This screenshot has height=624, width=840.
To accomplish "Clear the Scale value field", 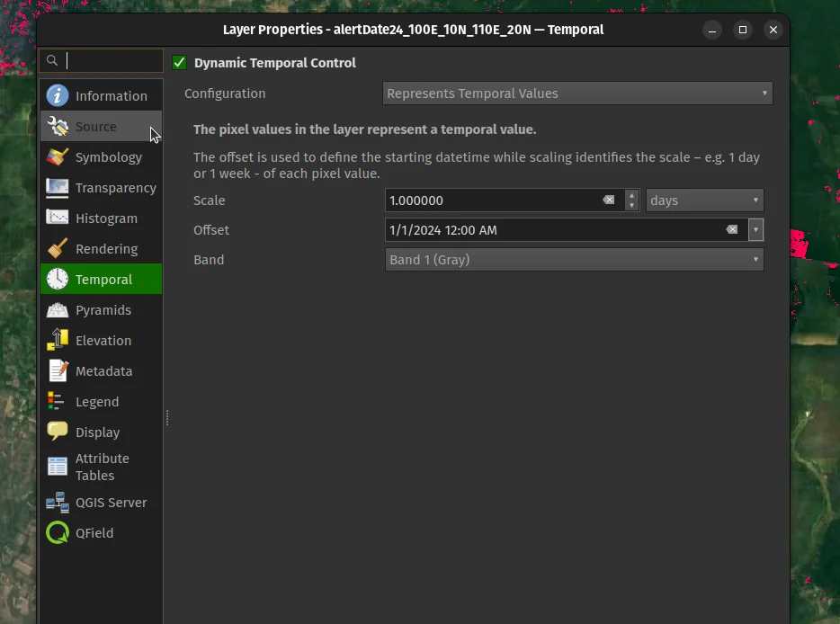I will point(609,201).
